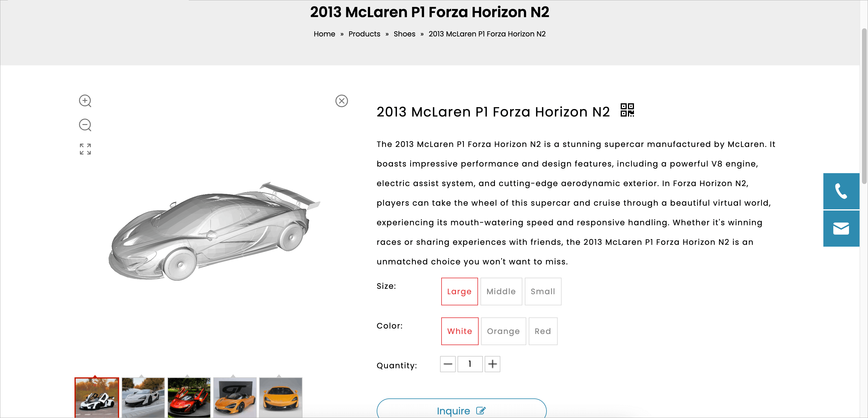Open the Shoes breadcrumb category

[x=404, y=34]
